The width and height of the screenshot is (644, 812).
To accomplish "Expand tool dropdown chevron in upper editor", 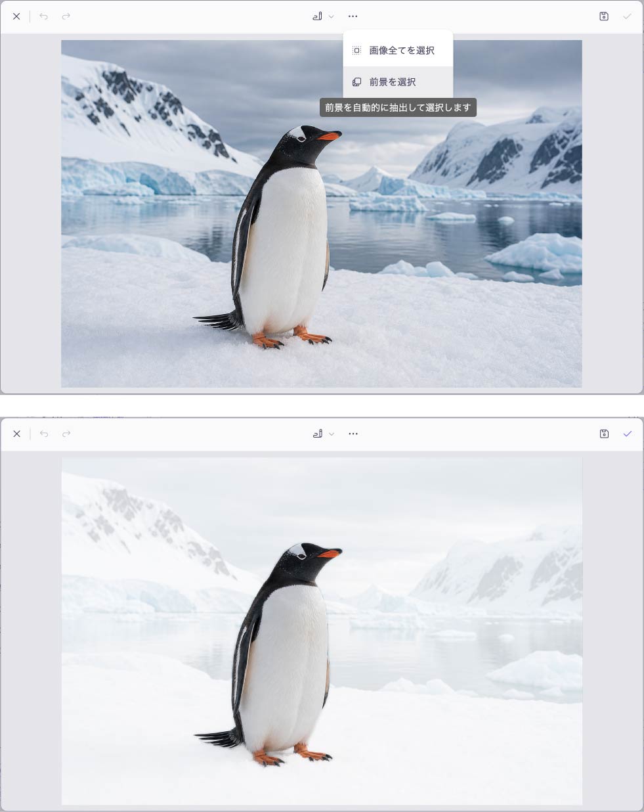I will click(x=332, y=16).
